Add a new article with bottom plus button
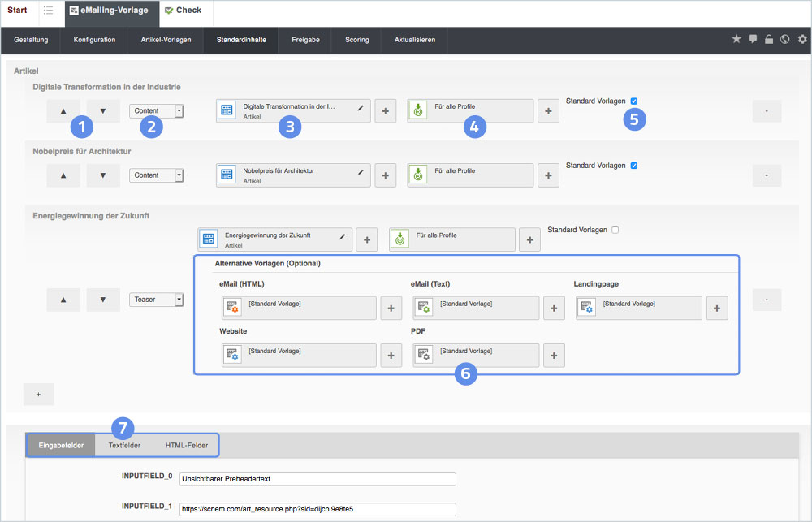Viewport: 812px width, 522px height. (38, 394)
